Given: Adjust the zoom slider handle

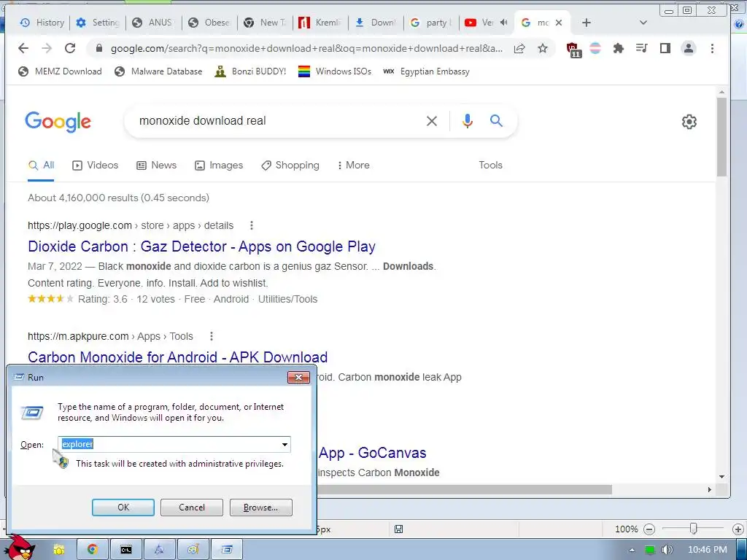Looking at the screenshot, I should (x=694, y=528).
